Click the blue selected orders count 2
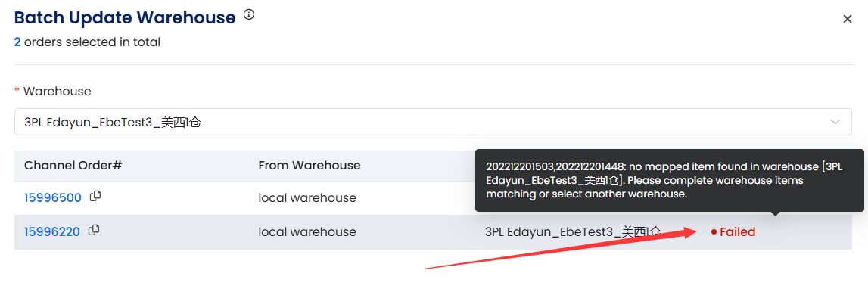This screenshot has height=292, width=868. pyautogui.click(x=17, y=42)
